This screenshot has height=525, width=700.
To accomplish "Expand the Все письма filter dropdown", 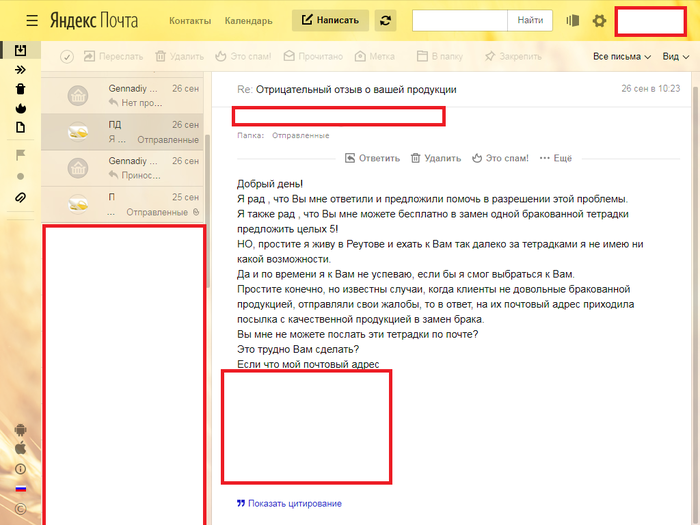I will pyautogui.click(x=621, y=57).
